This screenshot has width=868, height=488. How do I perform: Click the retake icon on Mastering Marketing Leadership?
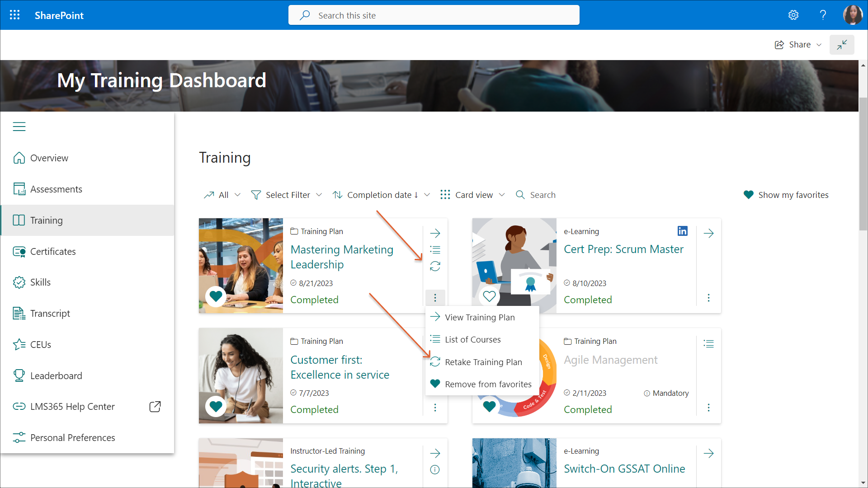coord(435,266)
